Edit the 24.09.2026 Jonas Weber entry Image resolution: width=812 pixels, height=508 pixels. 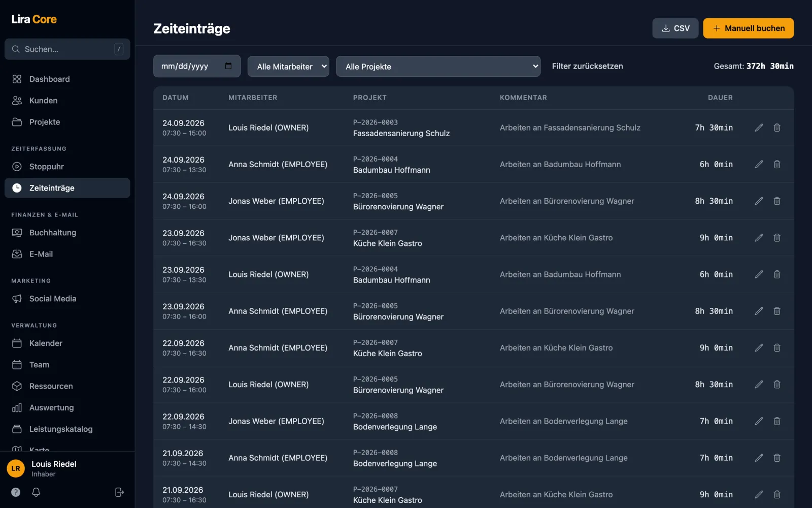coord(759,201)
